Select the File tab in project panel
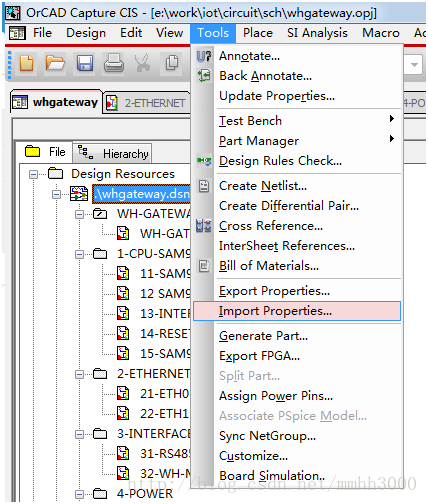The height and width of the screenshot is (504, 428). 45,152
